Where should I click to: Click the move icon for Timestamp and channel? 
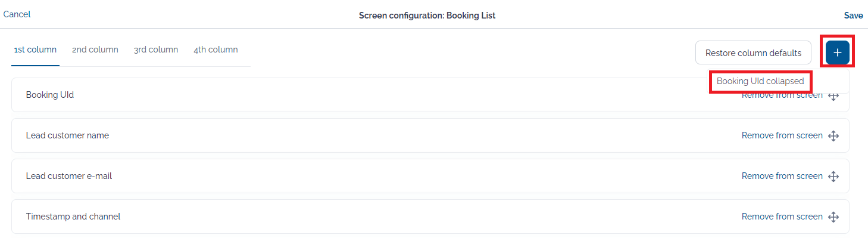pos(833,217)
